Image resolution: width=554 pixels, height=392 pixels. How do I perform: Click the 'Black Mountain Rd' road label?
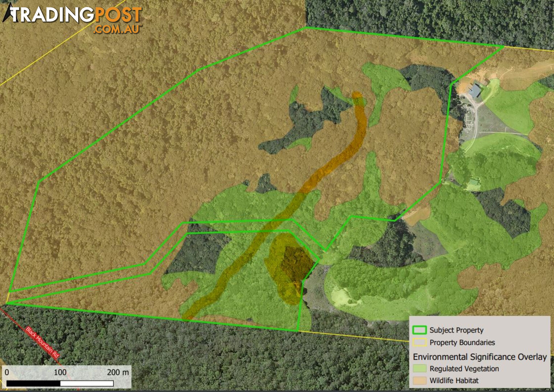pyautogui.click(x=42, y=342)
